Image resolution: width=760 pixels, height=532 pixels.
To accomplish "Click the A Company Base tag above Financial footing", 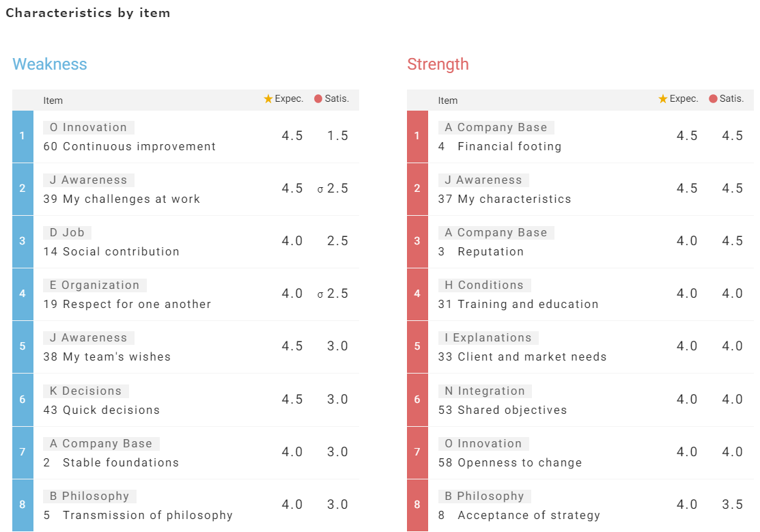I will [x=496, y=127].
